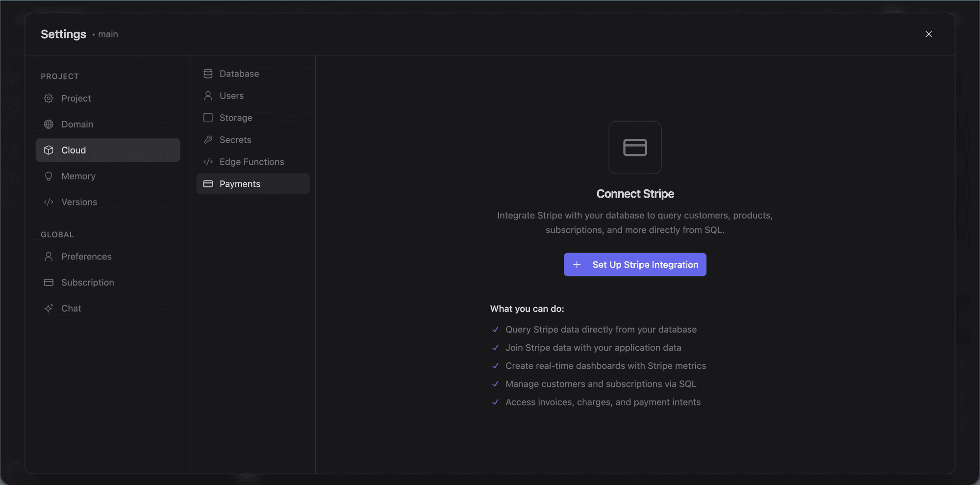Click the lightbulb icon beside Memory
Viewport: 980px width, 485px height.
coord(49,176)
